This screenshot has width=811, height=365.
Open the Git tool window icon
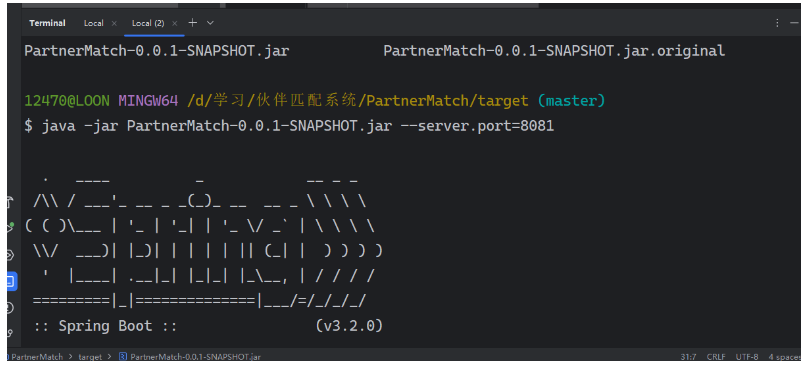tap(10, 332)
